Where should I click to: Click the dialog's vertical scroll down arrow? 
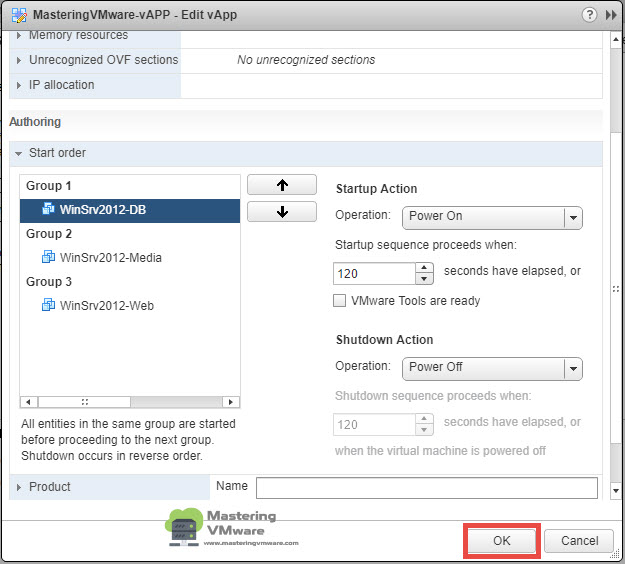click(616, 491)
